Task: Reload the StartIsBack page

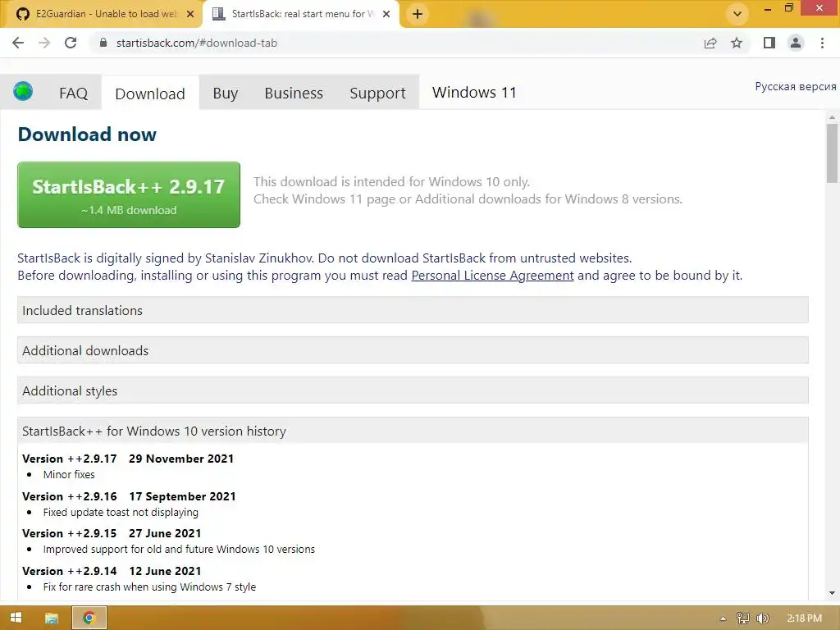Action: [x=71, y=43]
